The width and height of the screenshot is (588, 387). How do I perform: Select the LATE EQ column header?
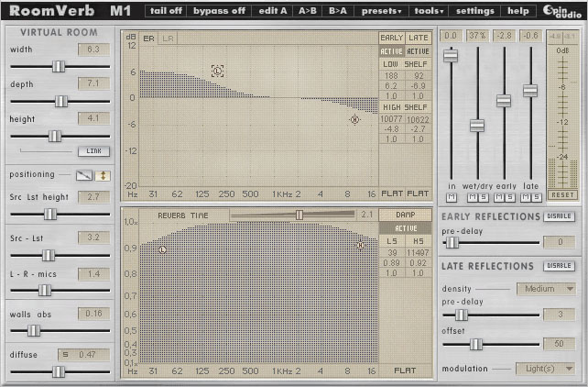[419, 38]
